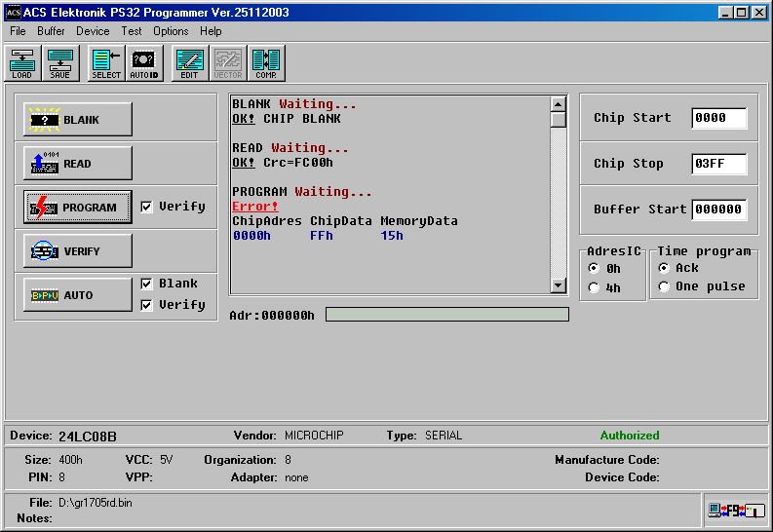
Task: Click the COMP. compare toolbar icon
Action: [x=265, y=63]
